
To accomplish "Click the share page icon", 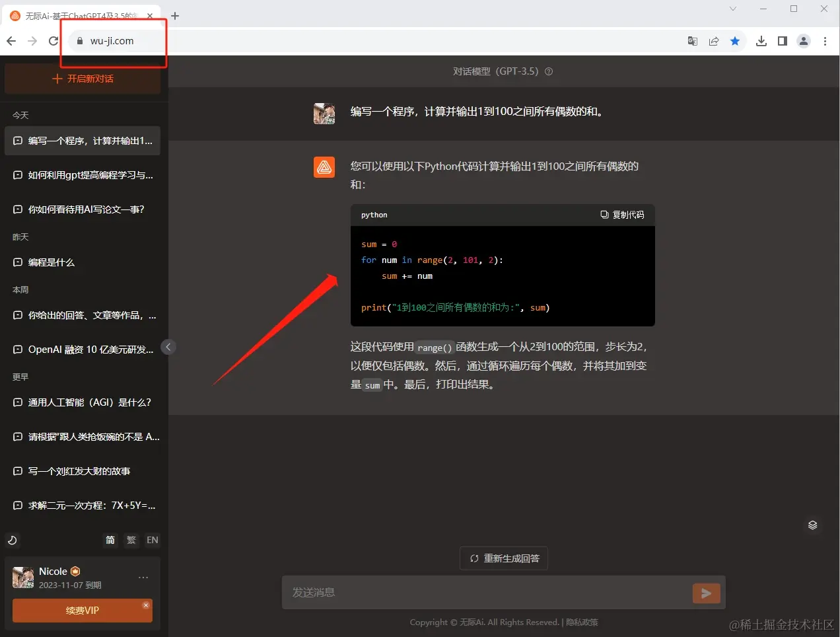I will pos(714,41).
